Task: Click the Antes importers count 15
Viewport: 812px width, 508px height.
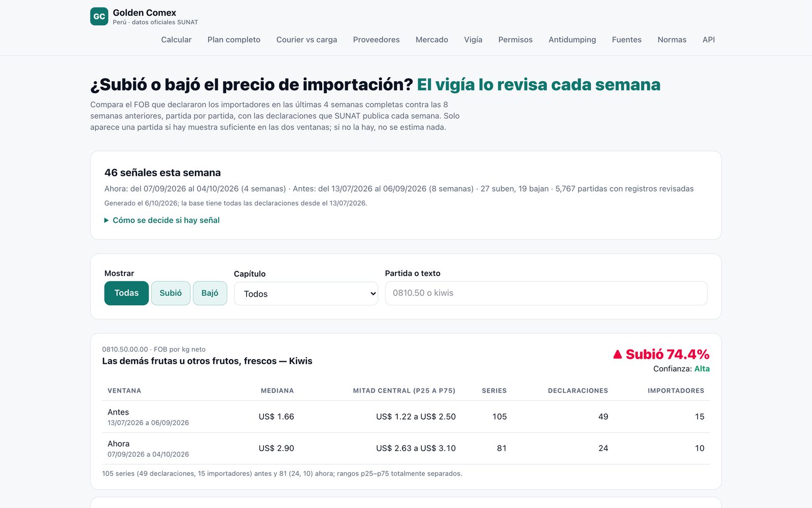Action: [x=699, y=417]
